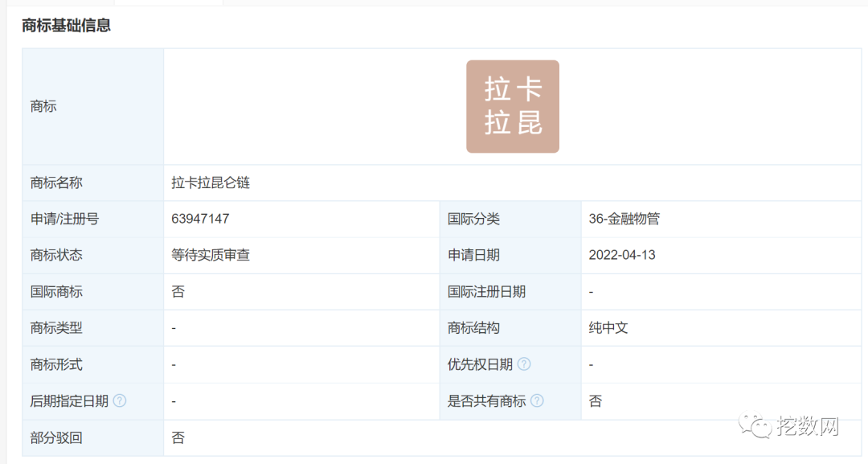The height and width of the screenshot is (464, 868).
Task: Open the blank tab at top left
Action: tap(60, 2)
